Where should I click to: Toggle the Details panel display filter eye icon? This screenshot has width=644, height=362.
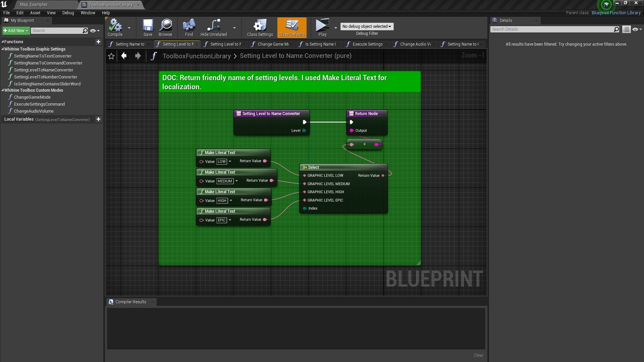coord(636,29)
